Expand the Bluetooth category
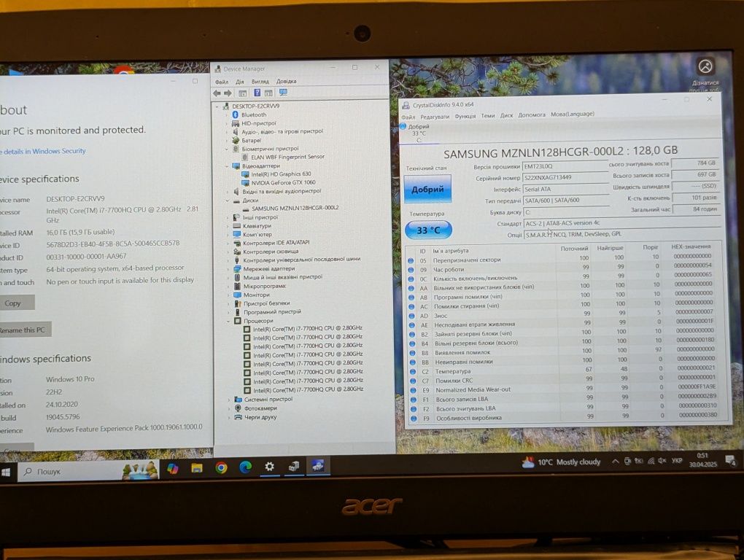Image resolution: width=744 pixels, height=560 pixels. coord(227,114)
